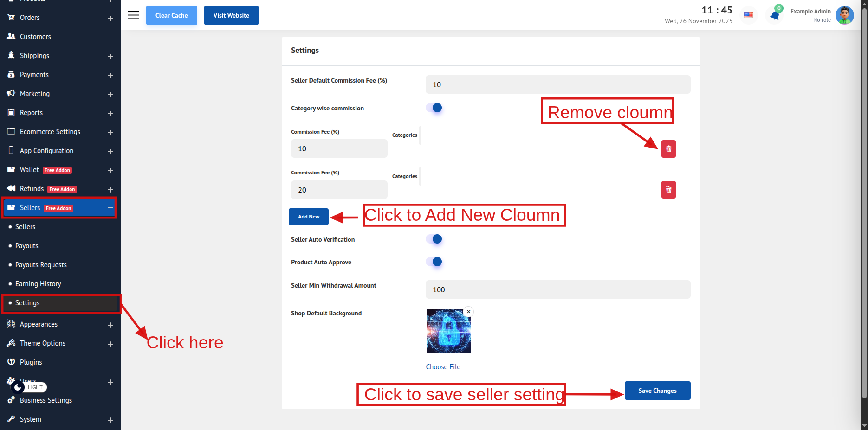Screen dimensions: 868x430
Task: Delete the 20% commission row with trash icon
Action: click(x=668, y=190)
